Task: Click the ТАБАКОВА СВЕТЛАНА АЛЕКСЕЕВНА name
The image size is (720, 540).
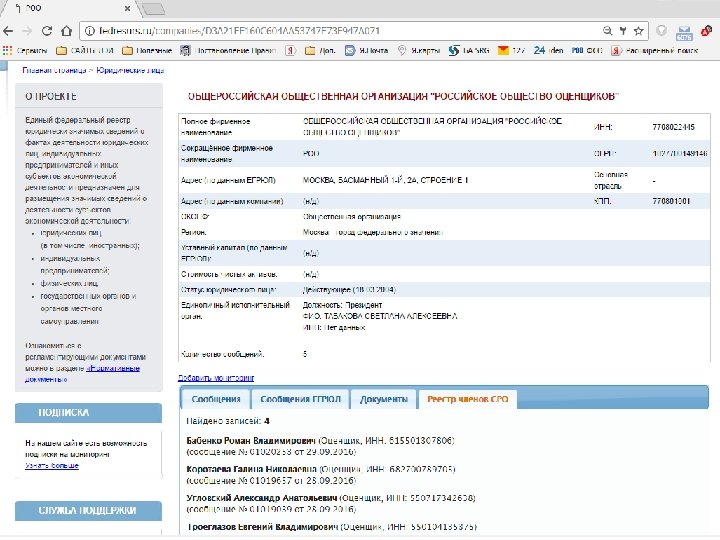Action: point(390,316)
